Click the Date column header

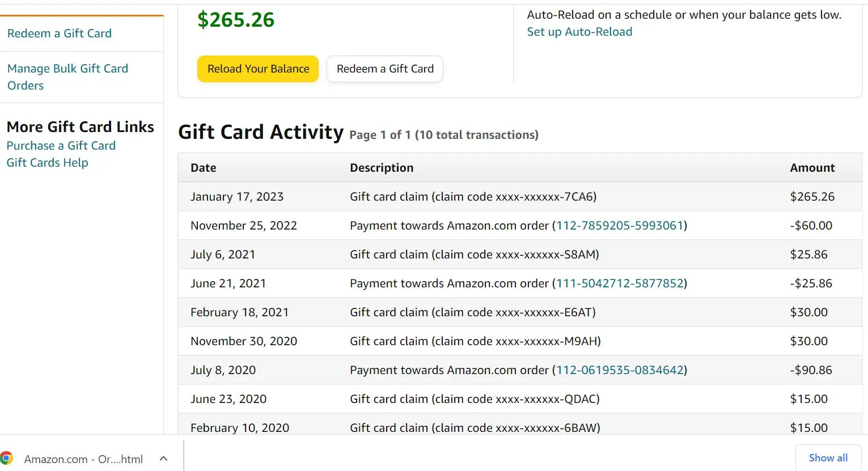coord(204,168)
